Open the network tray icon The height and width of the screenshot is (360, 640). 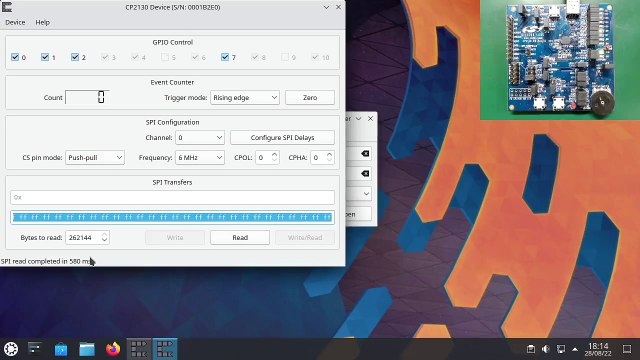[561, 349]
